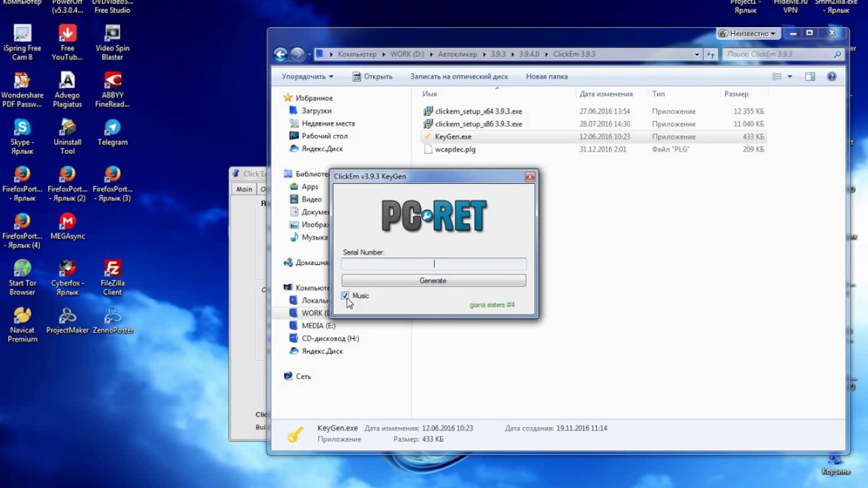Select the Cyberfox shortcut on the desktop
The width and height of the screenshot is (868, 488).
(67, 277)
